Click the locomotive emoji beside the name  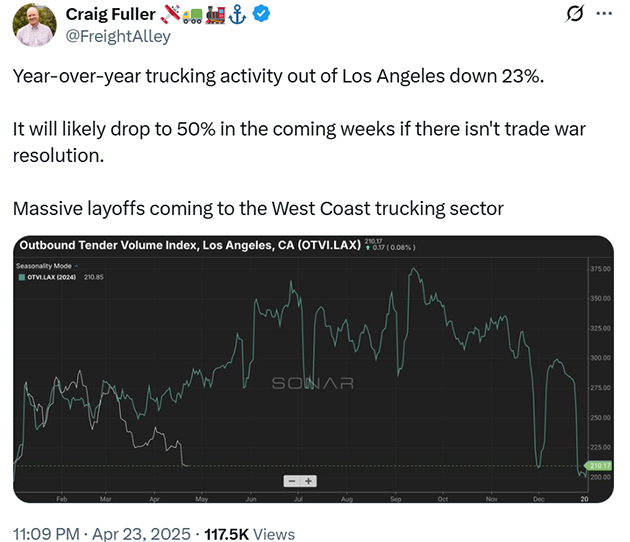(x=215, y=15)
